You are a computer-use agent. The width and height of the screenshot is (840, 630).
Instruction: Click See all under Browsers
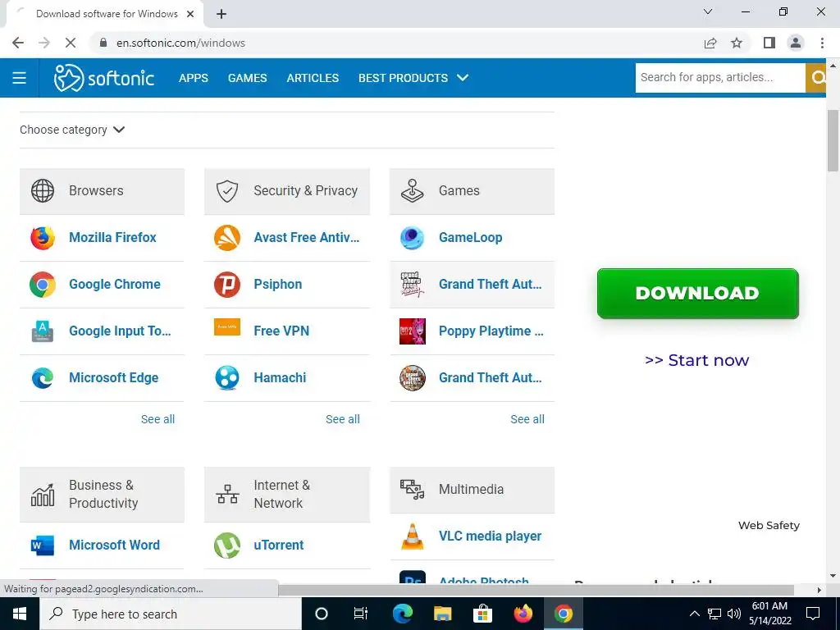(157, 419)
